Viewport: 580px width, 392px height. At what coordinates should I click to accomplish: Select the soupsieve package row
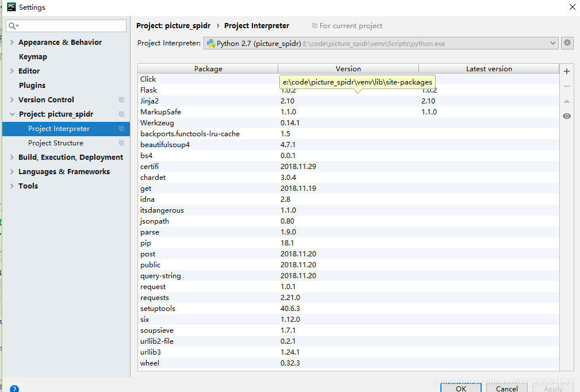pyautogui.click(x=348, y=330)
